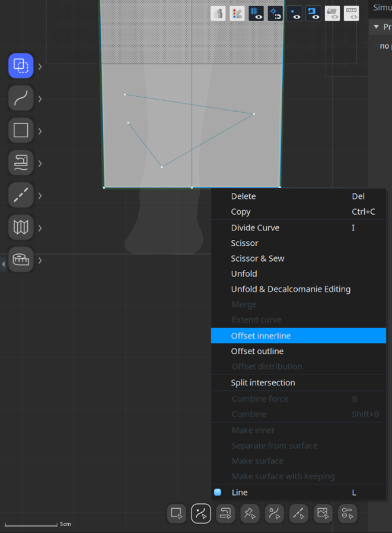Choose Delete from the context menu
This screenshot has height=533, width=392.
click(x=298, y=196)
